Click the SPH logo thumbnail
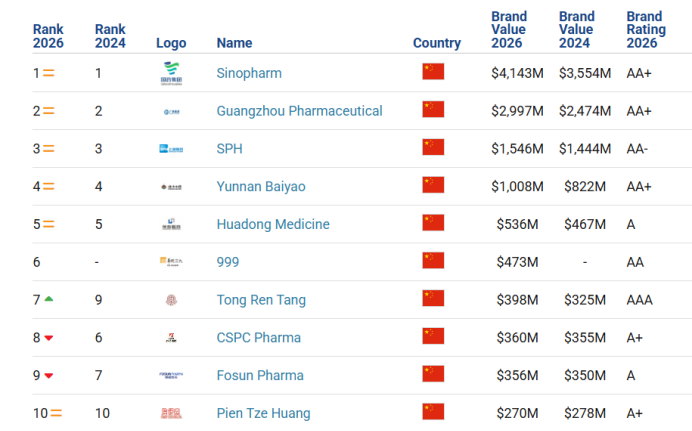 pyautogui.click(x=171, y=149)
